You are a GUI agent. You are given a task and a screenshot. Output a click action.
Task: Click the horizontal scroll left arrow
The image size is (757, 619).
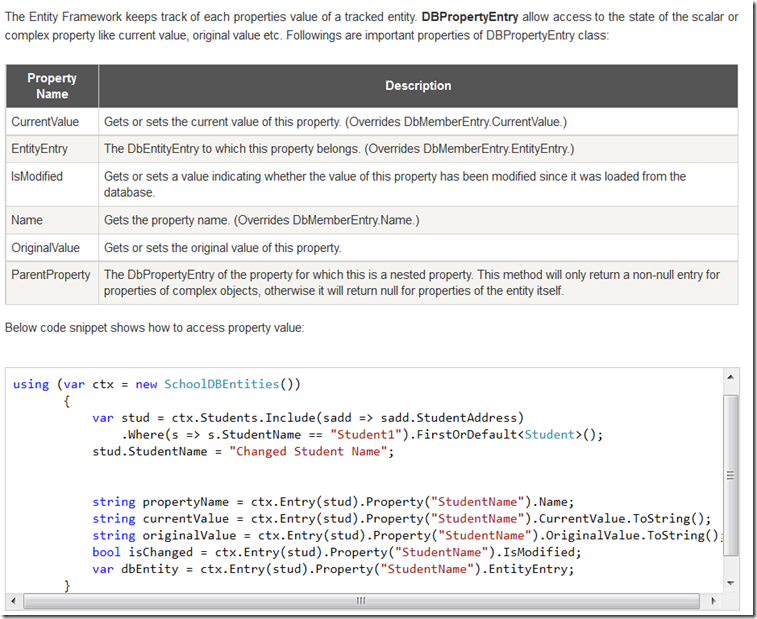click(x=14, y=601)
